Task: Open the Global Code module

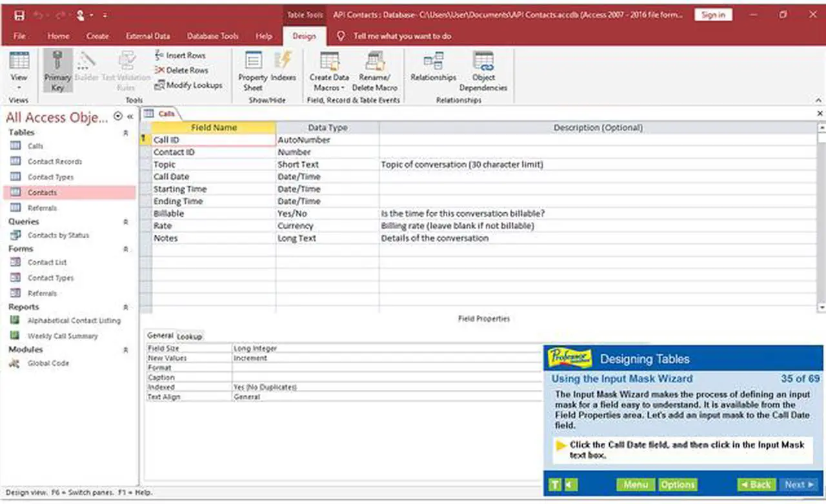Action: click(x=48, y=363)
